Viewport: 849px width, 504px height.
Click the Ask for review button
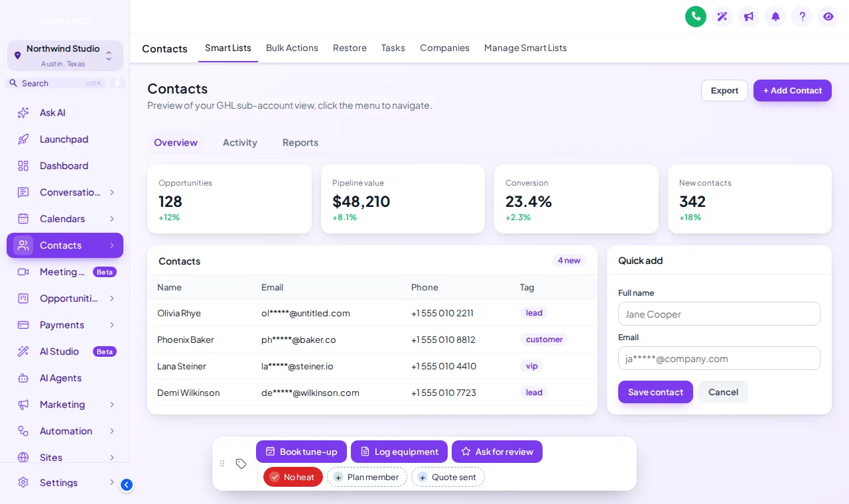pos(497,452)
